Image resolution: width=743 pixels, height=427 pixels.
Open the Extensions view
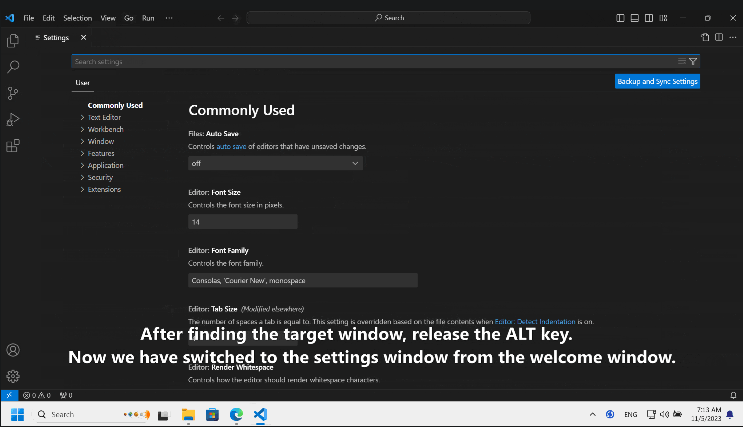point(13,145)
